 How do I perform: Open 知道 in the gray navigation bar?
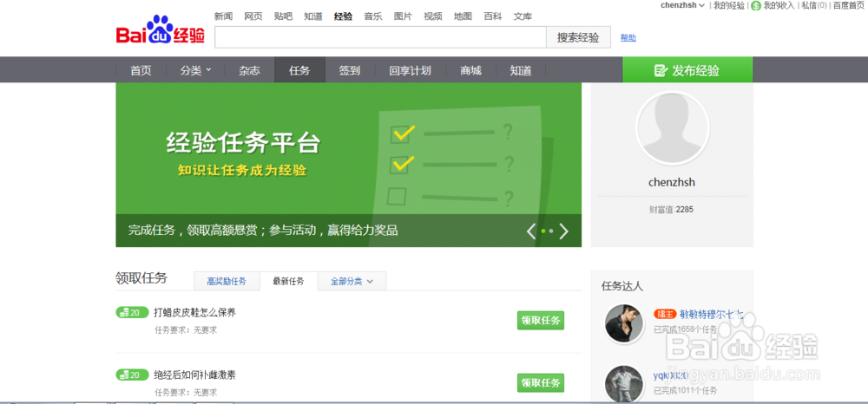(x=520, y=70)
